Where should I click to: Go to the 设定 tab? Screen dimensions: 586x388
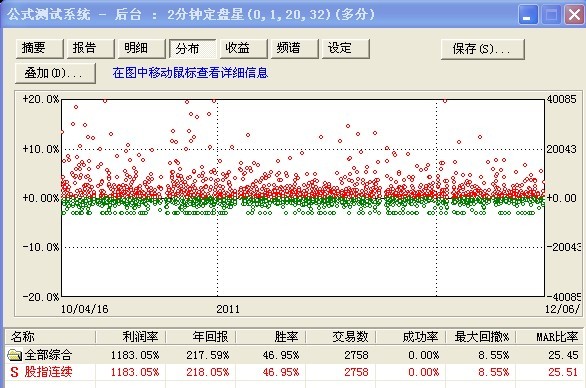tap(346, 49)
